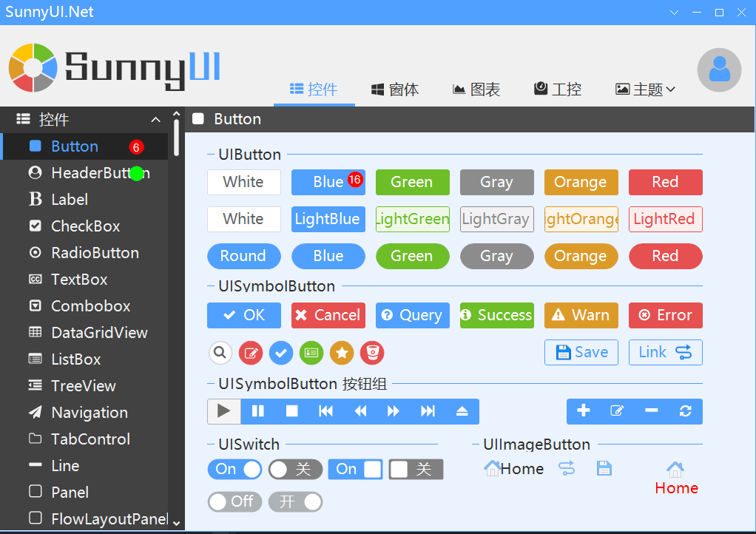
Task: Click the skip-to-start media button
Action: pyautogui.click(x=326, y=411)
